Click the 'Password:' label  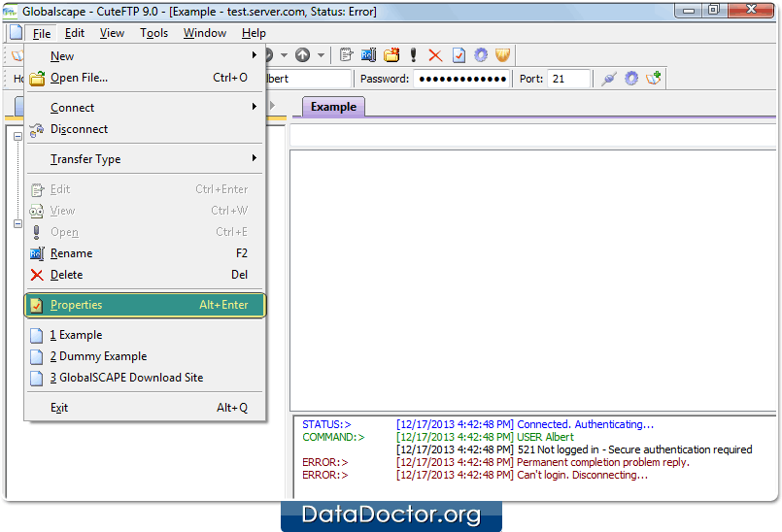coord(384,79)
